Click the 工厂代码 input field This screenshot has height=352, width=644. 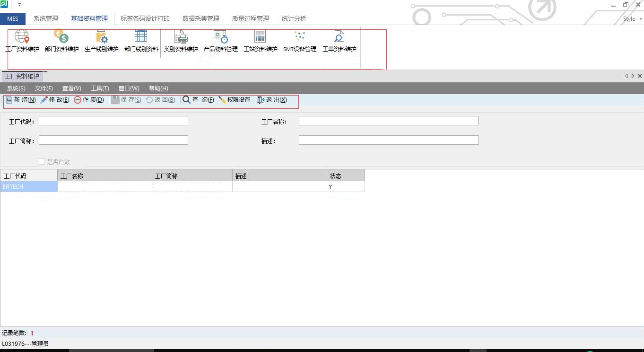click(113, 121)
